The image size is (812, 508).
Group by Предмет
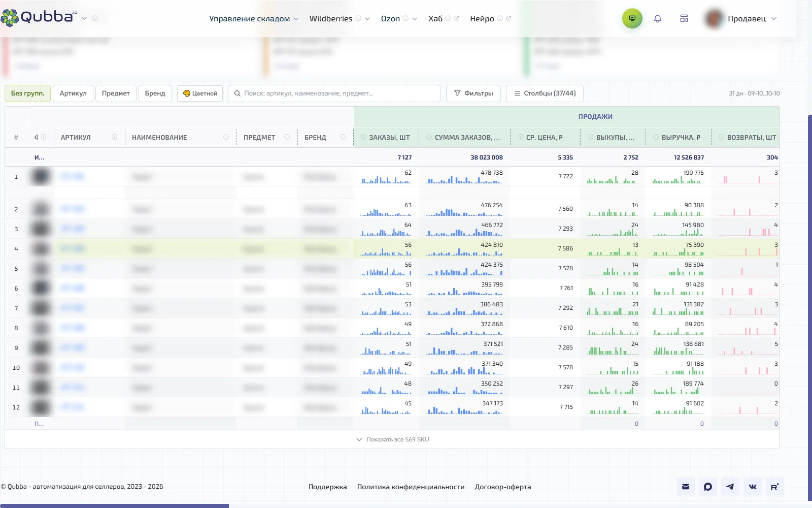(x=116, y=93)
